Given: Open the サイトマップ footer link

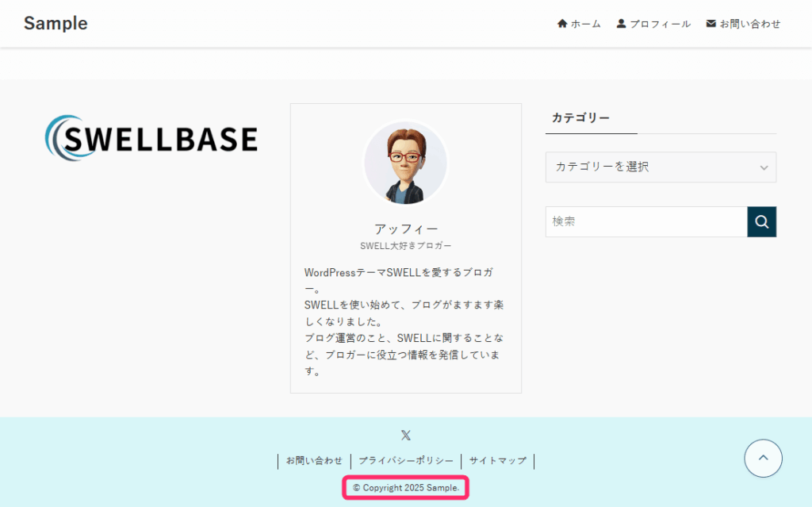Looking at the screenshot, I should point(498,460).
